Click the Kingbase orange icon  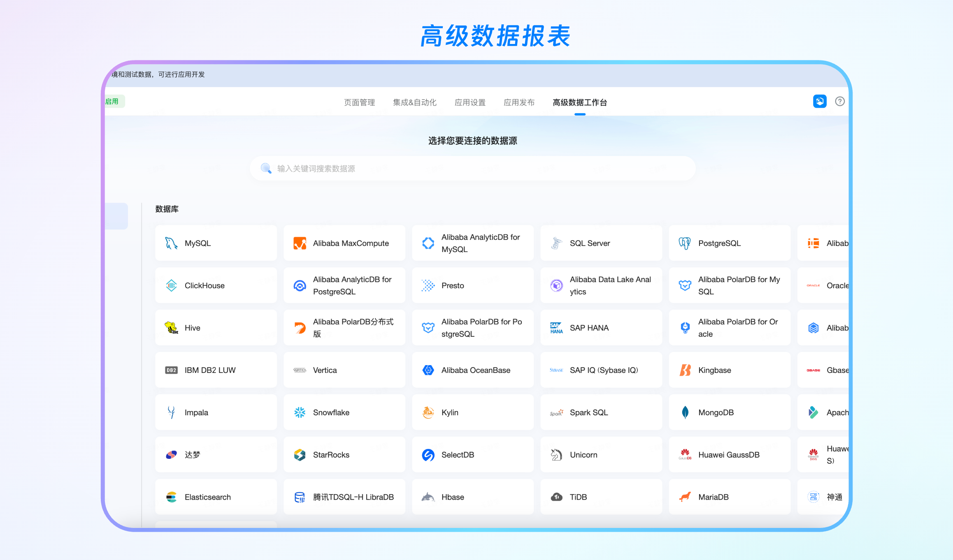pyautogui.click(x=685, y=370)
